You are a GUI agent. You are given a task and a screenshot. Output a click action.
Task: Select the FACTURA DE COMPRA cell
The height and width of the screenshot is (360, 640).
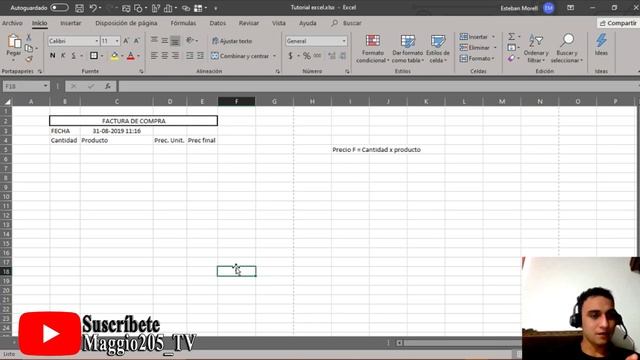(x=133, y=121)
